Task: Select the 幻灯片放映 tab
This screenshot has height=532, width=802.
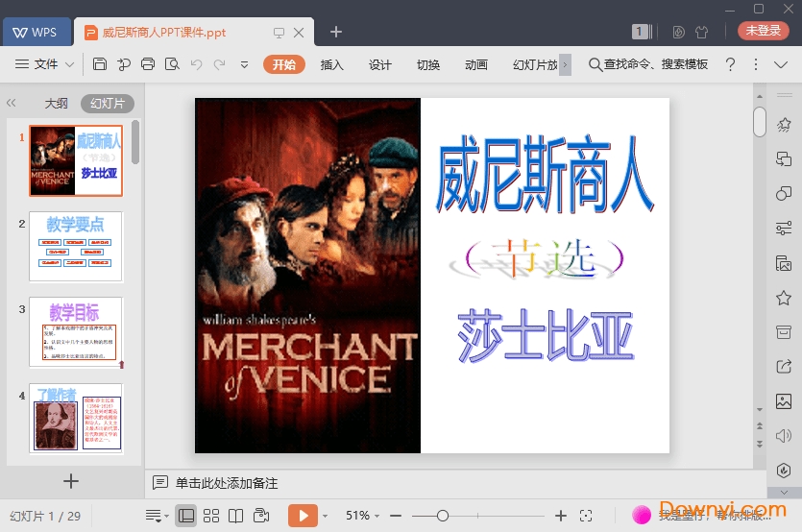Action: [x=535, y=64]
